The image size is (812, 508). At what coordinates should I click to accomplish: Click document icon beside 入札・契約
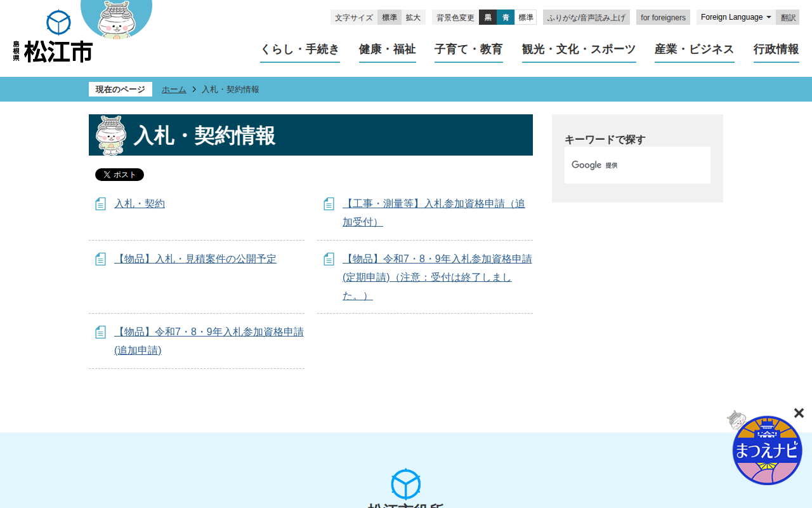100,204
